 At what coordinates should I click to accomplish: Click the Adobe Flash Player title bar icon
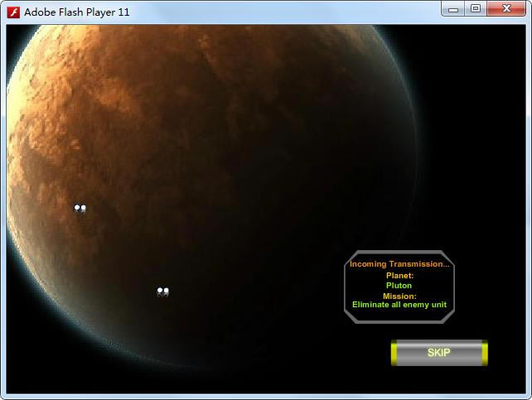click(13, 12)
